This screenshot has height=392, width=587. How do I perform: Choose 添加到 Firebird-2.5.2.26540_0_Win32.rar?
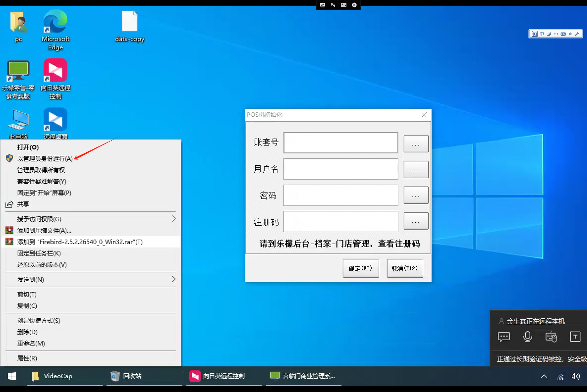click(91, 242)
